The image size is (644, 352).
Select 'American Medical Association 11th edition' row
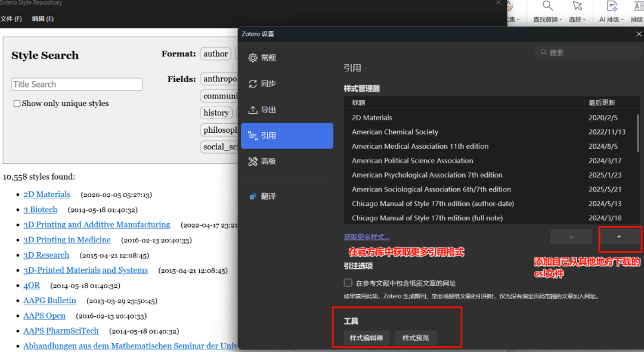490,147
